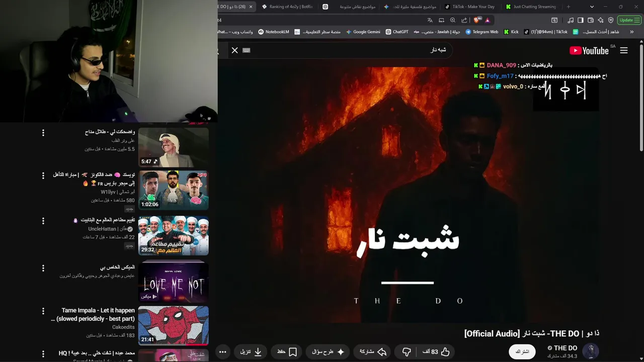The image size is (644, 362).
Task: Open the Brave VPN shield icon
Action: pyautogui.click(x=611, y=20)
